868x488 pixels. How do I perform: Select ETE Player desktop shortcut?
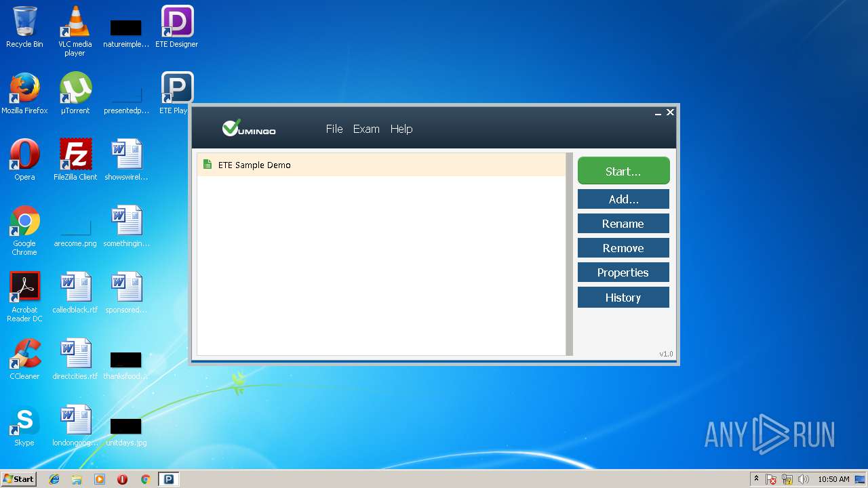click(176, 94)
